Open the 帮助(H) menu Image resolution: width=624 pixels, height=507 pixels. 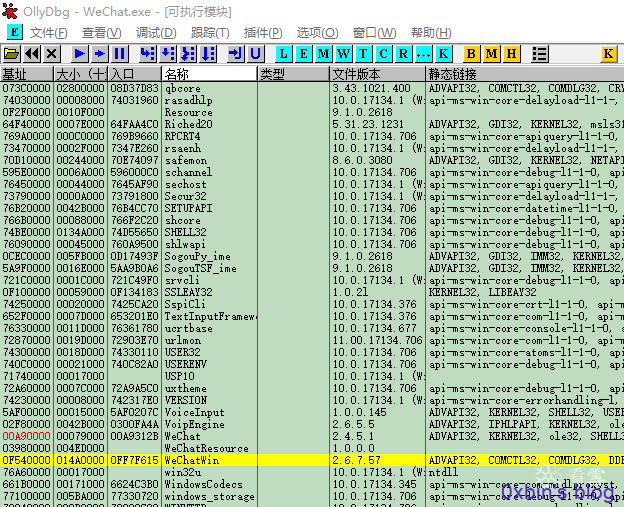click(431, 33)
